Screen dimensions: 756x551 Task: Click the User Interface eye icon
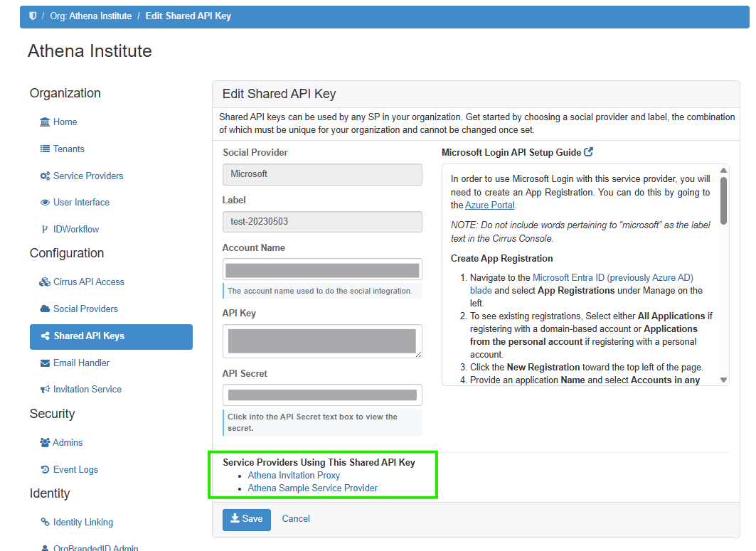click(x=46, y=203)
